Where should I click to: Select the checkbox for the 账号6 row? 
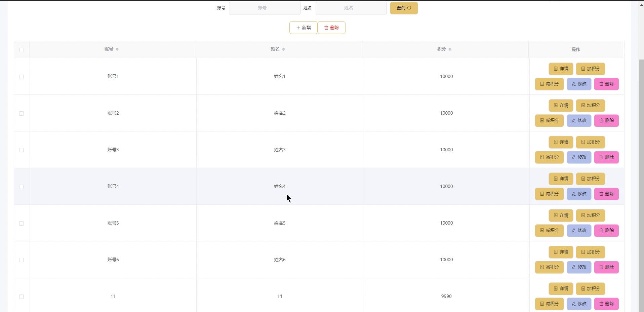click(22, 260)
